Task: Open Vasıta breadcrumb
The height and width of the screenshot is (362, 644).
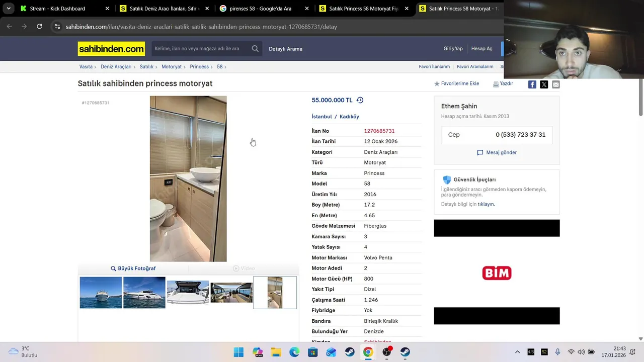Action: tap(86, 67)
